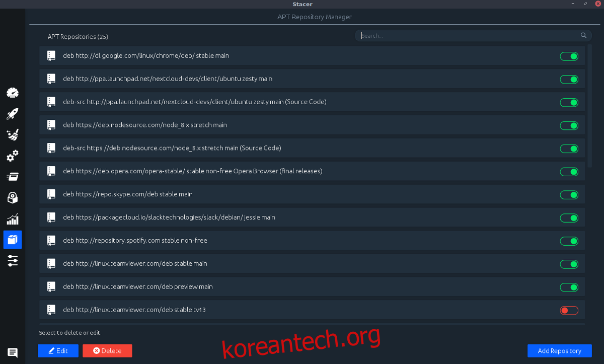Screen dimensions: 604x364
Task: Select deb ppa.launchpad.net nextcloud-devs zesty main text
Action: (x=168, y=79)
